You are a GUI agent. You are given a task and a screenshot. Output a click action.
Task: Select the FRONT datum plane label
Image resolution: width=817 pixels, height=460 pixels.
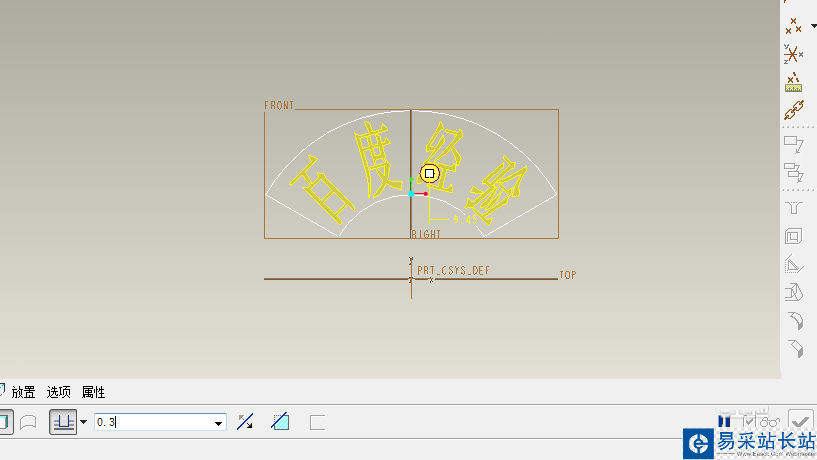[279, 105]
